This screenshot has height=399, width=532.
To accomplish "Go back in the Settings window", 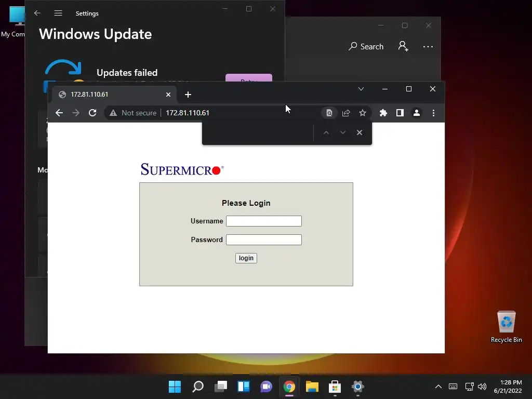I will (x=37, y=13).
